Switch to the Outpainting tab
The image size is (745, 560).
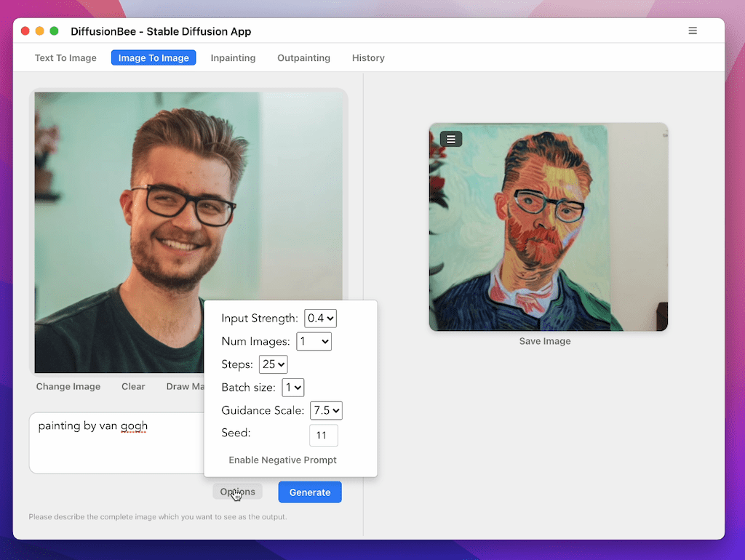(x=303, y=57)
